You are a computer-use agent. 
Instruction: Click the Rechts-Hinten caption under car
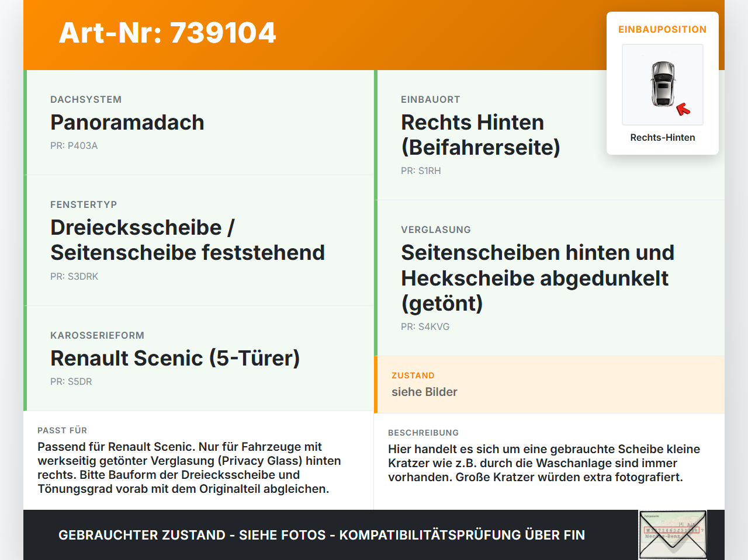click(x=663, y=138)
